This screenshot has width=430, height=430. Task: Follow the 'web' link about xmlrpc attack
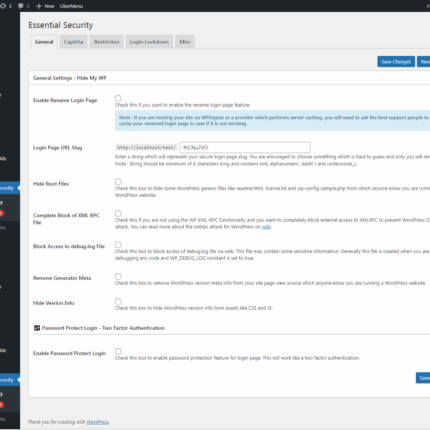point(266,227)
